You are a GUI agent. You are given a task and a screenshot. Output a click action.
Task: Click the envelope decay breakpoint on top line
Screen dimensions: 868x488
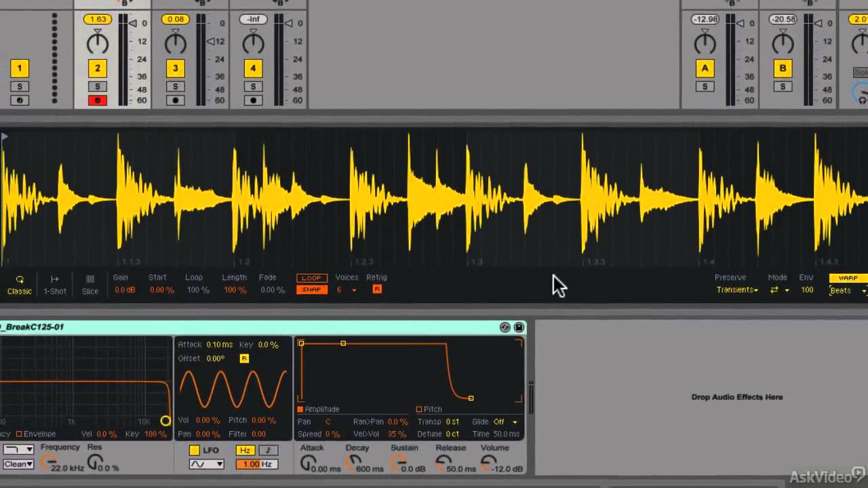(x=343, y=344)
